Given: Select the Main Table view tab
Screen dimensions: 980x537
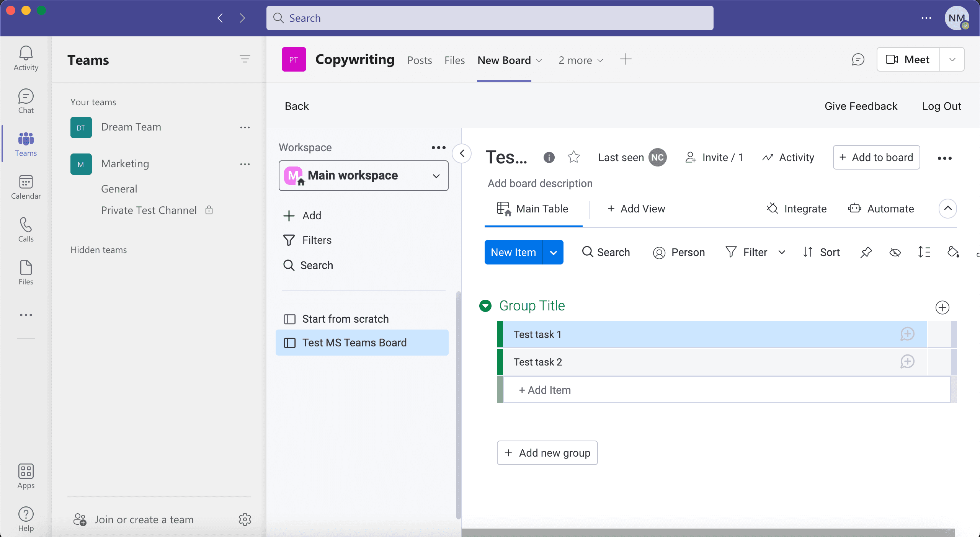Looking at the screenshot, I should click(532, 209).
